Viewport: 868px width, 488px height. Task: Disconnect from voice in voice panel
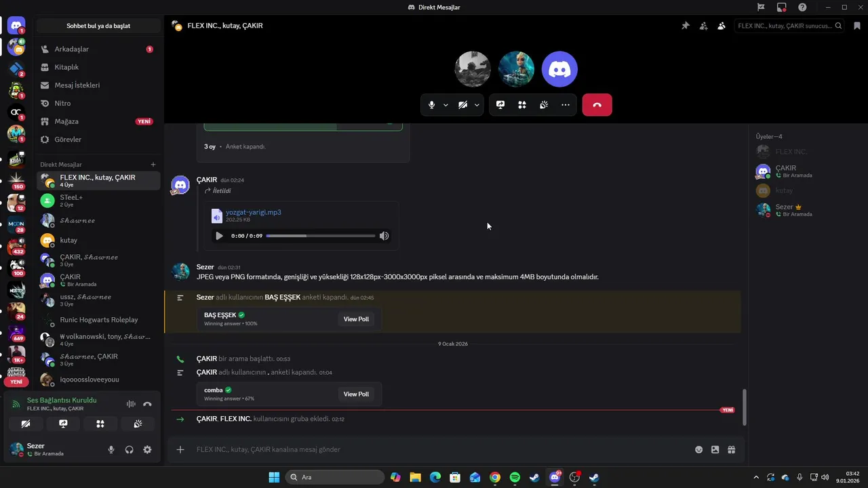click(x=147, y=404)
